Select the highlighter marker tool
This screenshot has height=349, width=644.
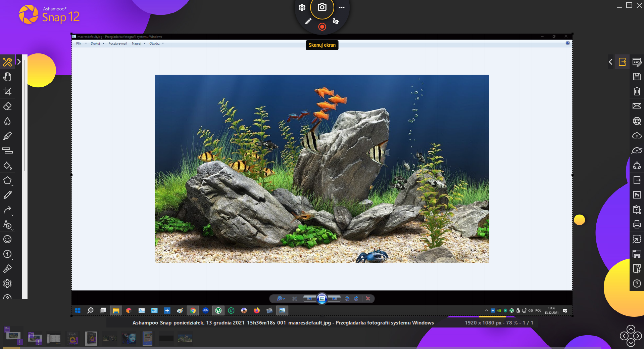[7, 136]
